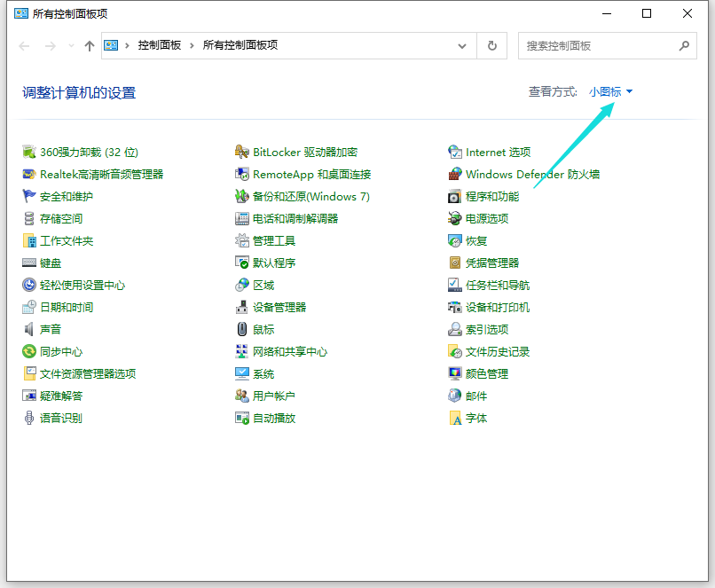Click into the 搜索控制面板 search box
The image size is (715, 588).
point(599,46)
